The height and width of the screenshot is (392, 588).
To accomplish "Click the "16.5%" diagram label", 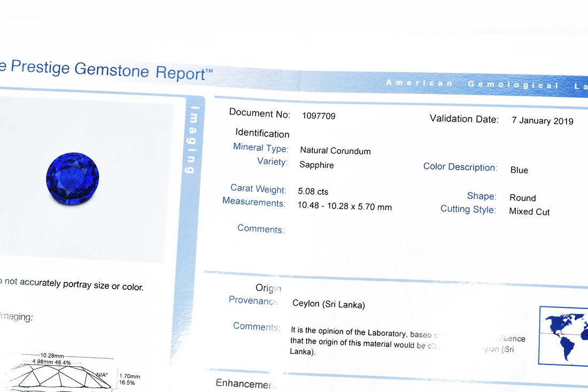I will point(127,382).
